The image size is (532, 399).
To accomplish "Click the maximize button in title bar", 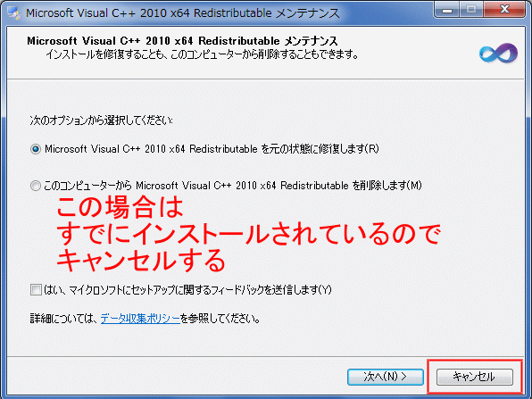I will 471,10.
